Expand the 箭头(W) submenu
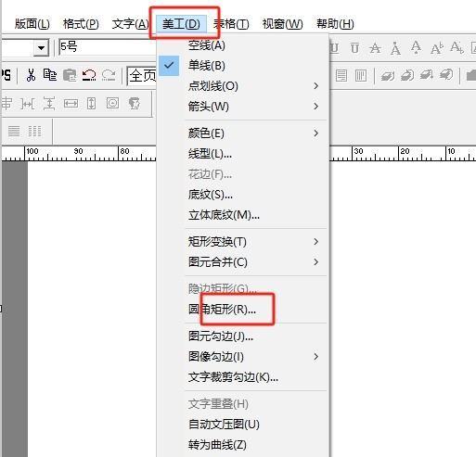The width and height of the screenshot is (476, 457). click(243, 107)
